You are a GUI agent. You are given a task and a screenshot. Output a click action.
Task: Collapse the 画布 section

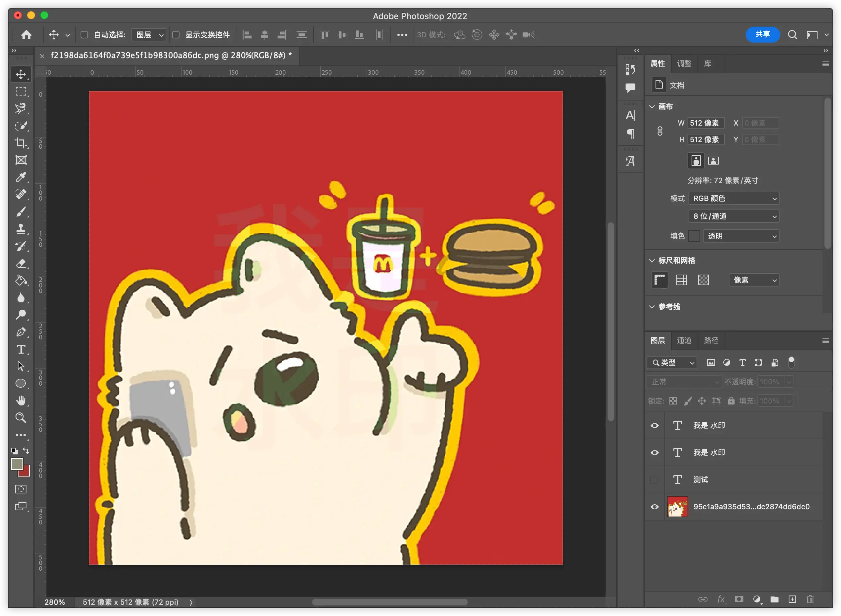(x=652, y=107)
